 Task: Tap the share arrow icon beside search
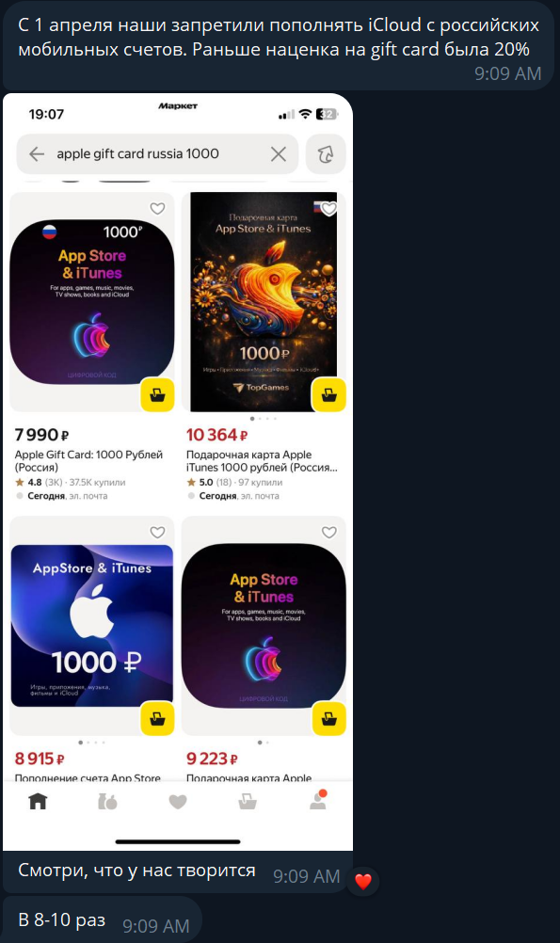[x=326, y=154]
